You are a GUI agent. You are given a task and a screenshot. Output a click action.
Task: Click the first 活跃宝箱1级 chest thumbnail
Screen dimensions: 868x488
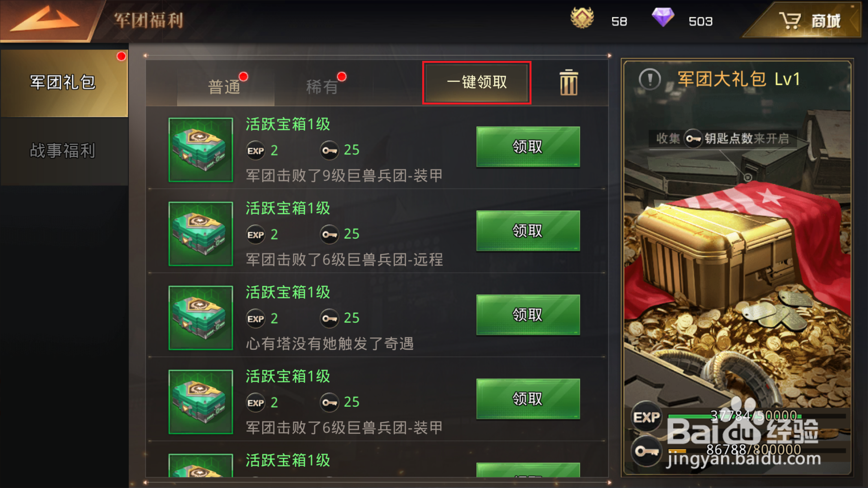(x=200, y=150)
